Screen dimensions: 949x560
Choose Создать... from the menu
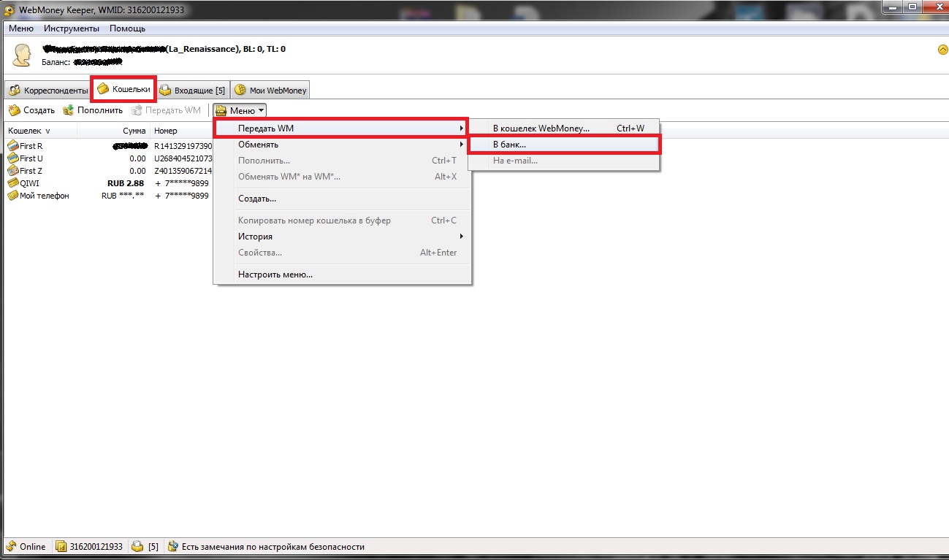click(x=343, y=199)
